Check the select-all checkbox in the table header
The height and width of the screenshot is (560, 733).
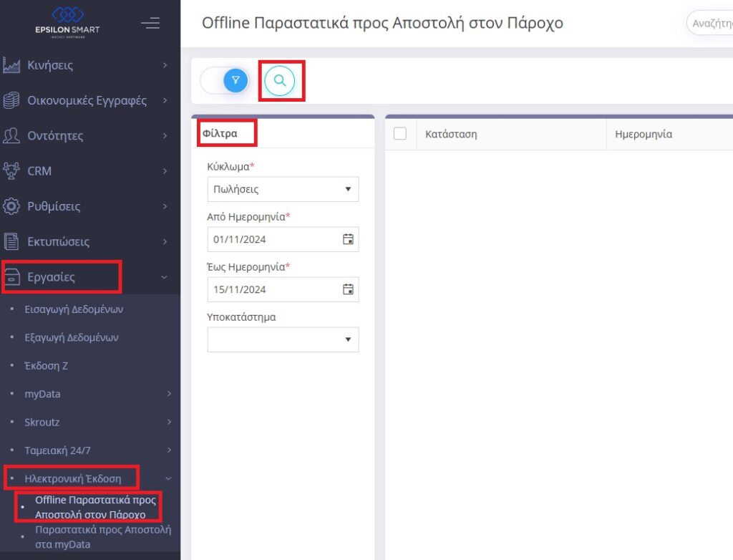tap(400, 133)
